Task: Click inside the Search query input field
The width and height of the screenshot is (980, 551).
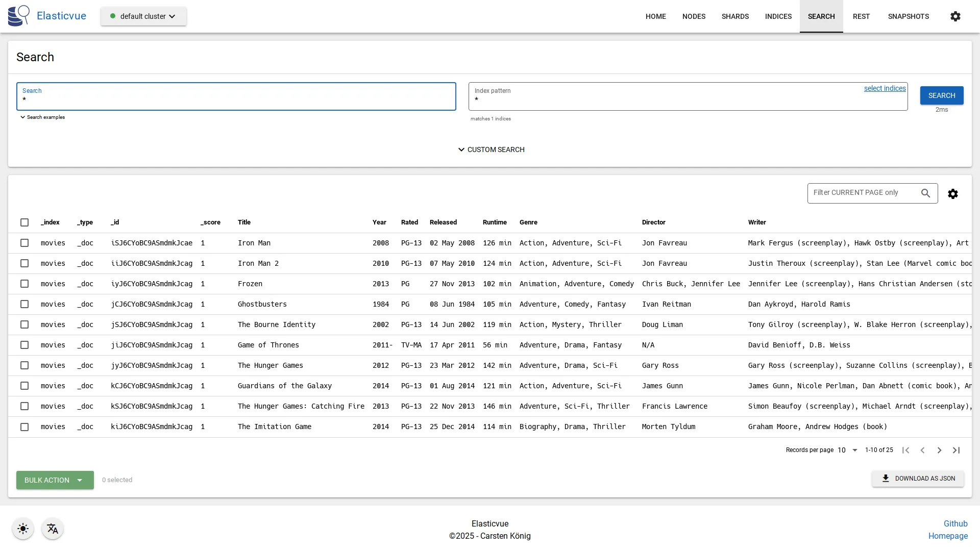Action: (x=236, y=99)
